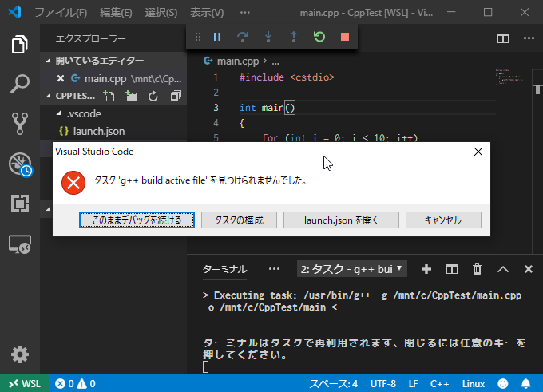Collapse all folders in explorer
Viewport: 543px width, 392px height.
(x=176, y=96)
